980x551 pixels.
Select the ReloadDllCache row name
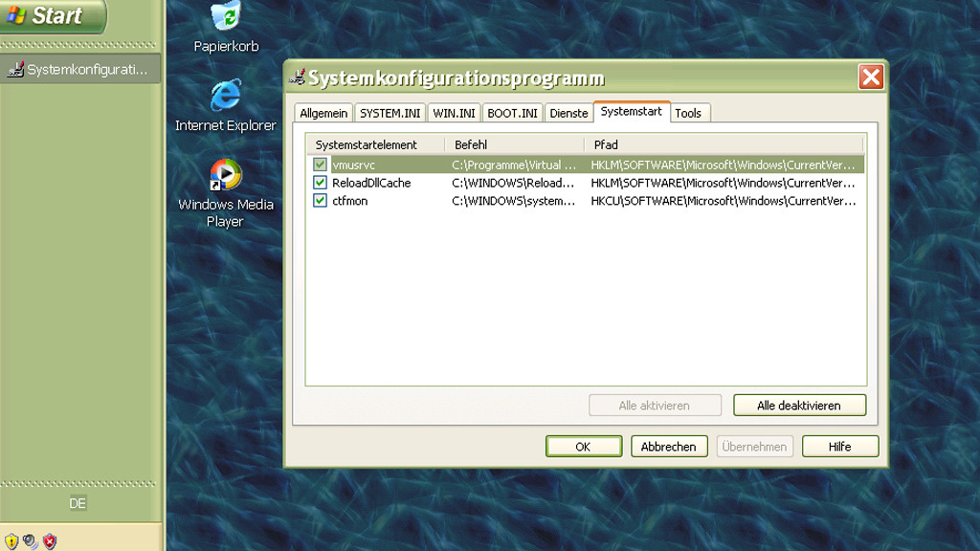(x=371, y=183)
